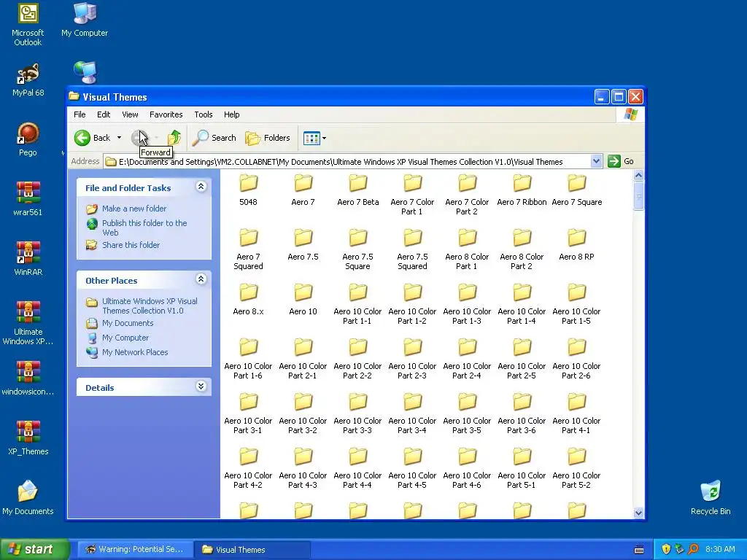Select the Aero 10 Color Part 5-2 folder
747x560 pixels.
pos(576,468)
